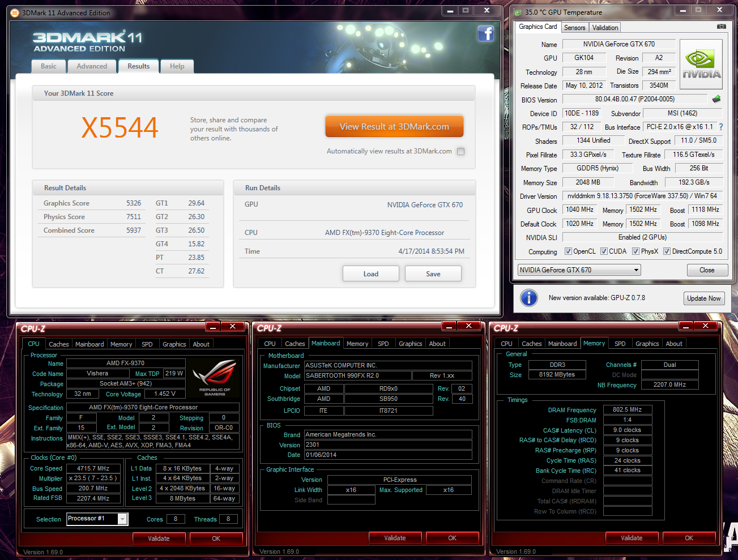Screen dimensions: 738x560
Task: Open Memory tab in middle CPU-Z window
Action: 357,344
